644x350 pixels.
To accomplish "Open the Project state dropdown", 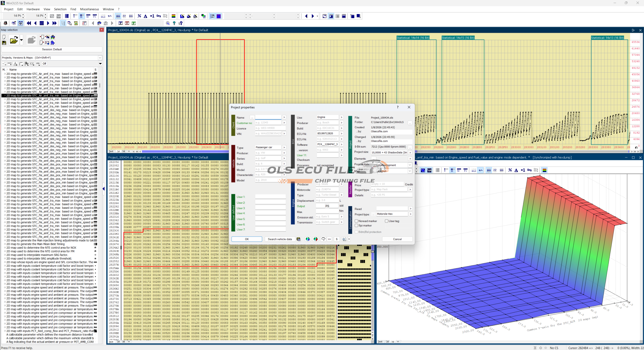I will pos(410,165).
